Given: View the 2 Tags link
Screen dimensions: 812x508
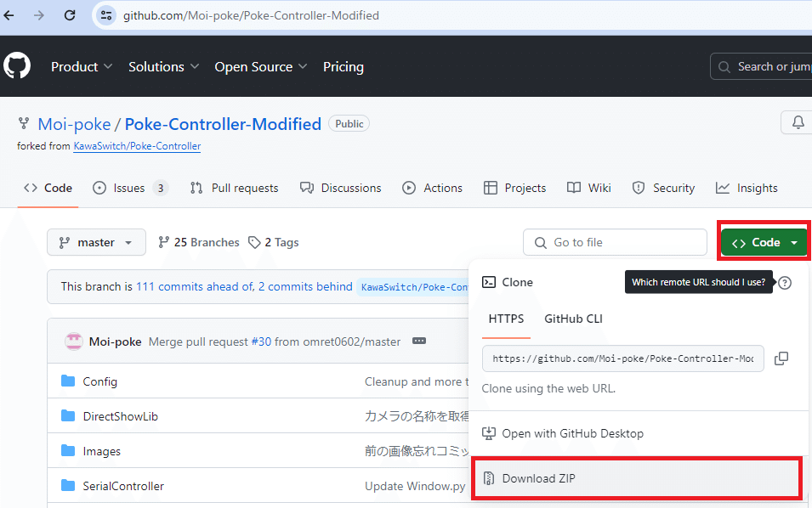Looking at the screenshot, I should [x=273, y=242].
